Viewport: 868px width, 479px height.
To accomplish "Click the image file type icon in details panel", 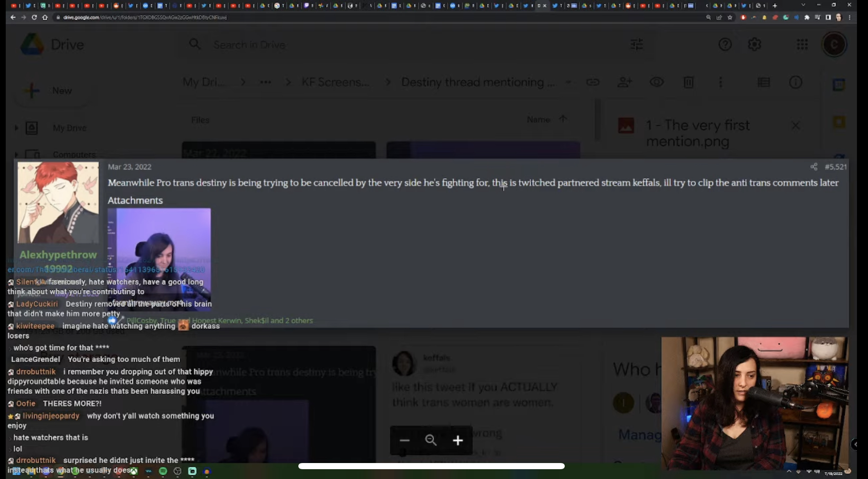I will [x=626, y=126].
